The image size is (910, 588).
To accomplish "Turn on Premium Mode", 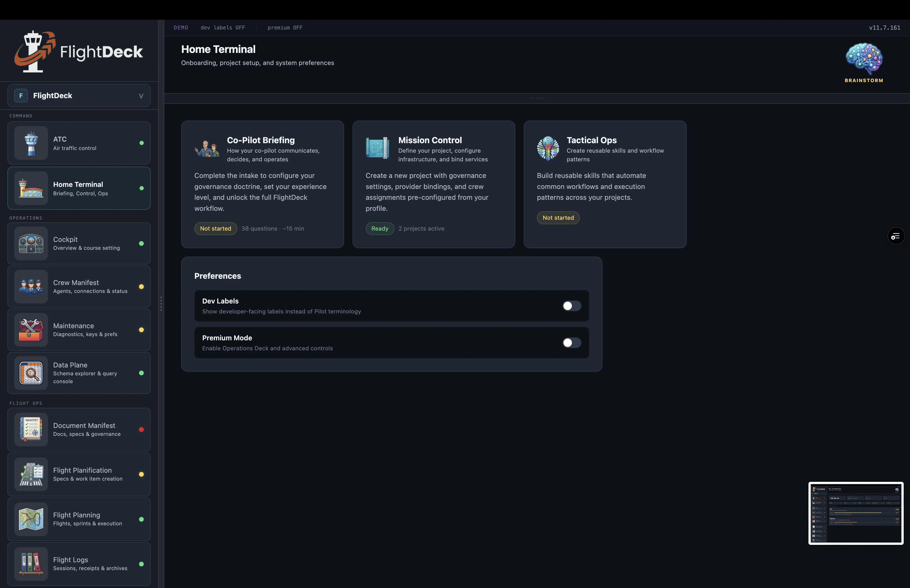I will pyautogui.click(x=571, y=342).
